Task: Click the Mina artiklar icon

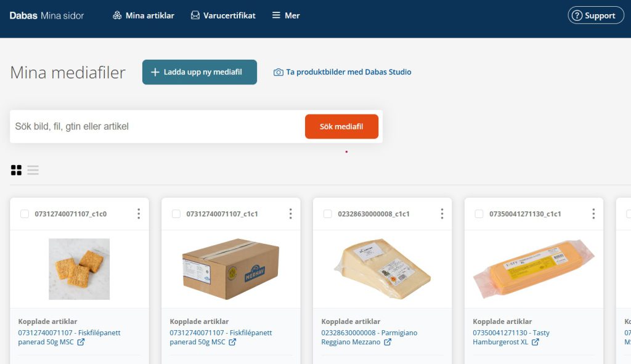Action: click(117, 15)
